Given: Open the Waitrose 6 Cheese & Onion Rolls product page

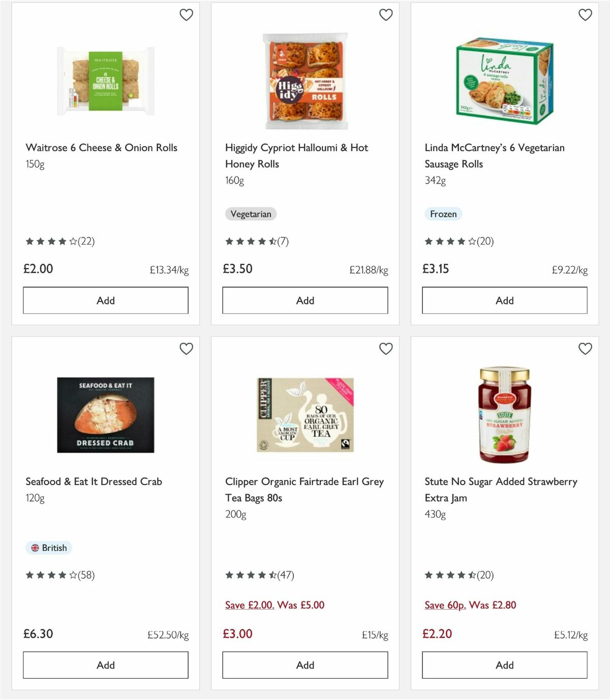Looking at the screenshot, I should coord(102,147).
